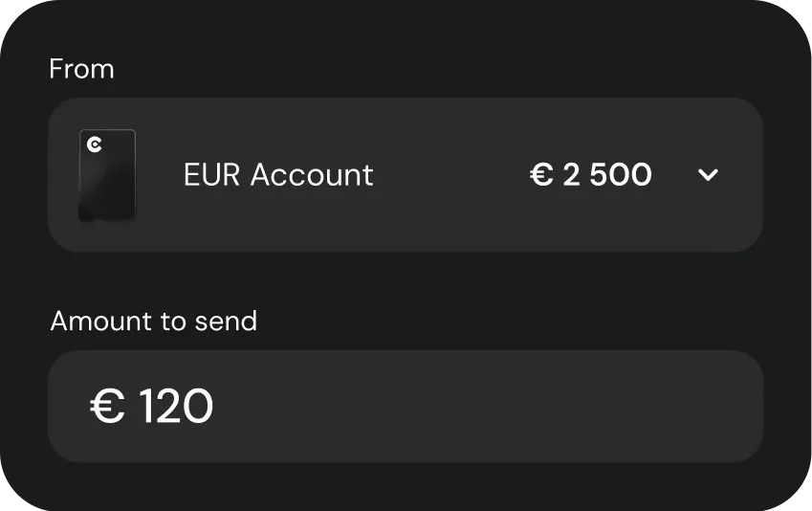Click the From section label
This screenshot has height=511, width=812.
click(81, 69)
